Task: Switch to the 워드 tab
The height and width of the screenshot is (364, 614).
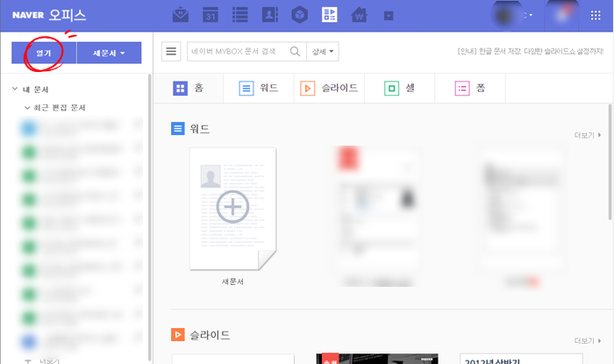Action: point(259,88)
